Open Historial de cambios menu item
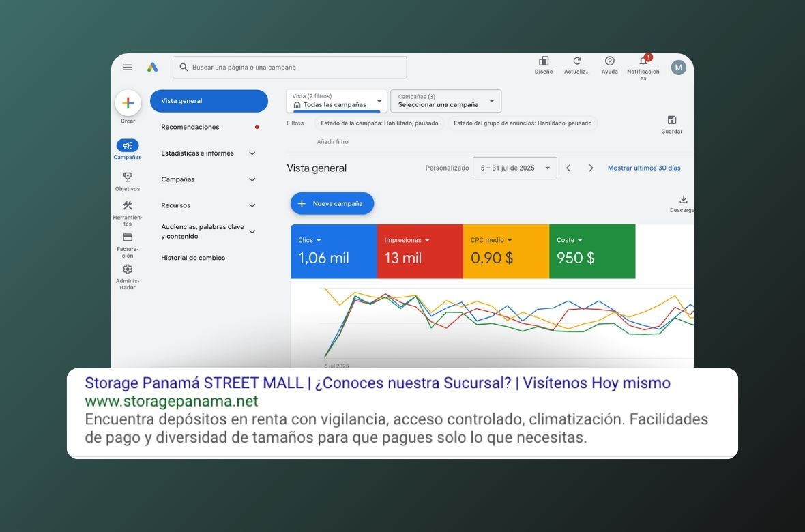The image size is (805, 532). point(193,258)
